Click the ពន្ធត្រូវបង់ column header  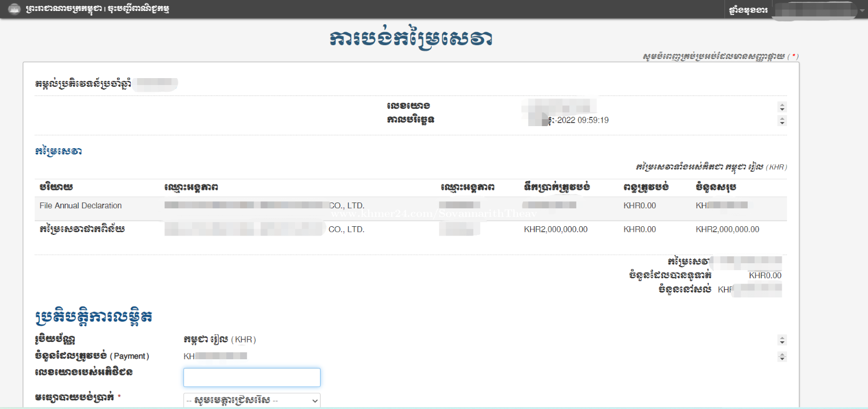646,187
